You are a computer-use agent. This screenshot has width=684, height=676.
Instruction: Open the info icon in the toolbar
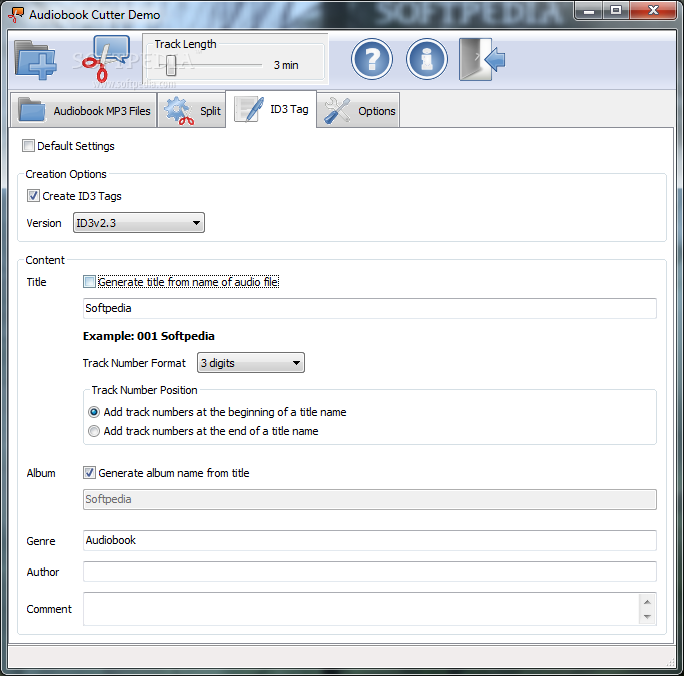pyautogui.click(x=427, y=59)
